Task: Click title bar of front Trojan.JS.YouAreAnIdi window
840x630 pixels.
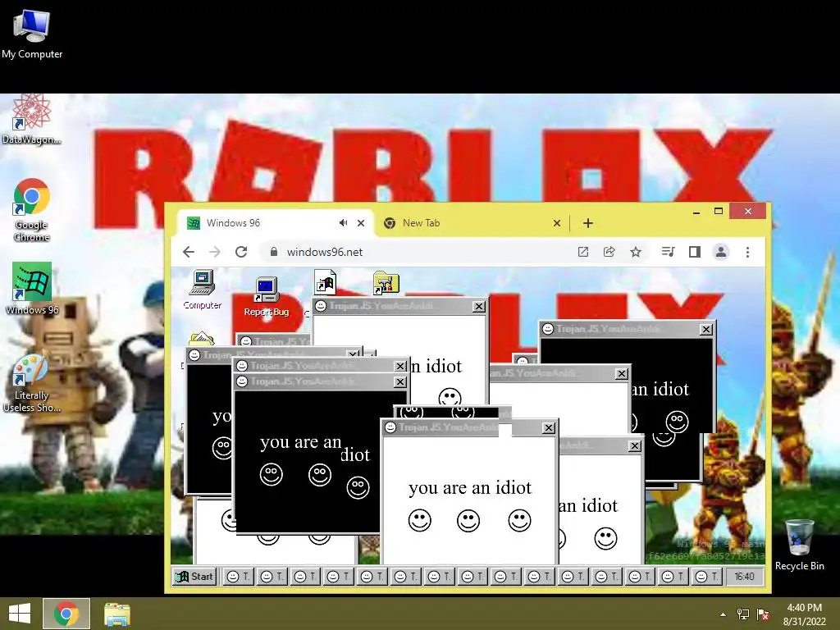Action: (469, 427)
